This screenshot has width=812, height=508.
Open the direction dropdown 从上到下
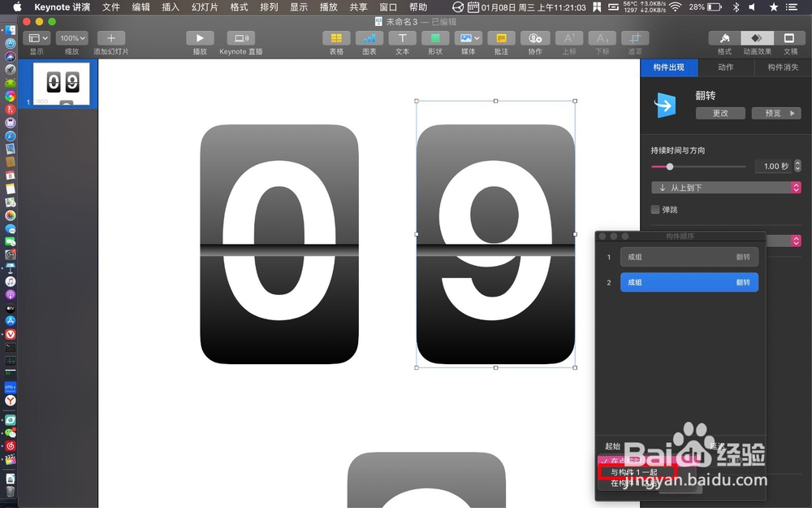coord(726,188)
